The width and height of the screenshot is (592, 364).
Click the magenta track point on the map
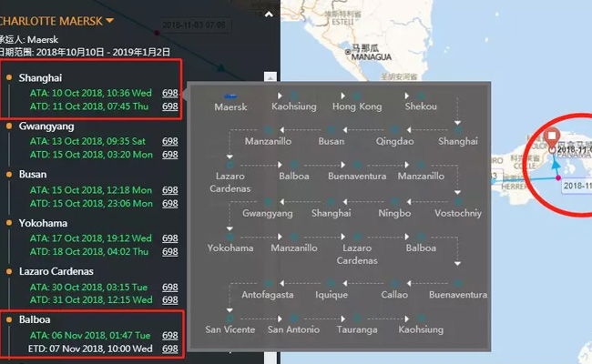tap(558, 177)
